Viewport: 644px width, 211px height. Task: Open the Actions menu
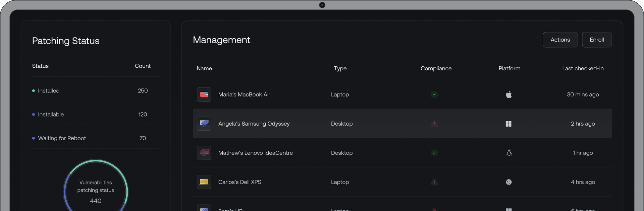click(x=560, y=40)
